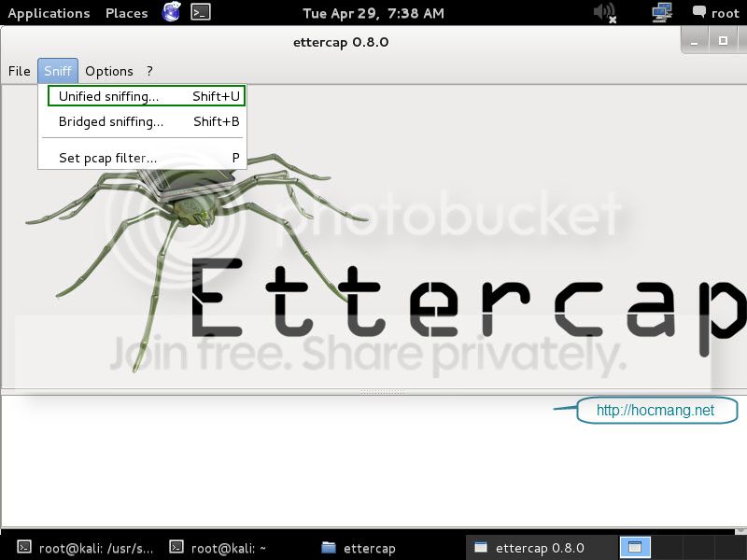The image size is (747, 560).
Task: Open the ? help menu
Action: point(149,72)
